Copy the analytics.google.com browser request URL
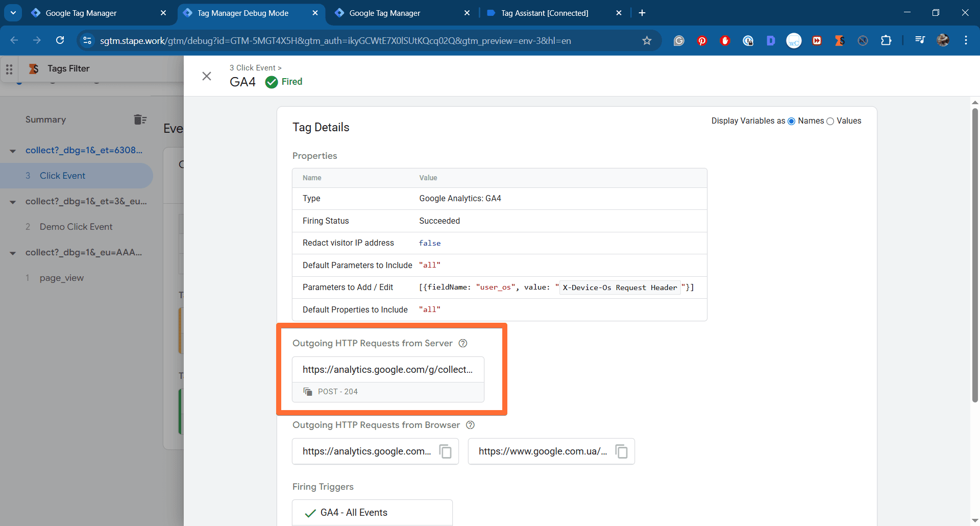Screen dimensions: 980x526 (445, 451)
